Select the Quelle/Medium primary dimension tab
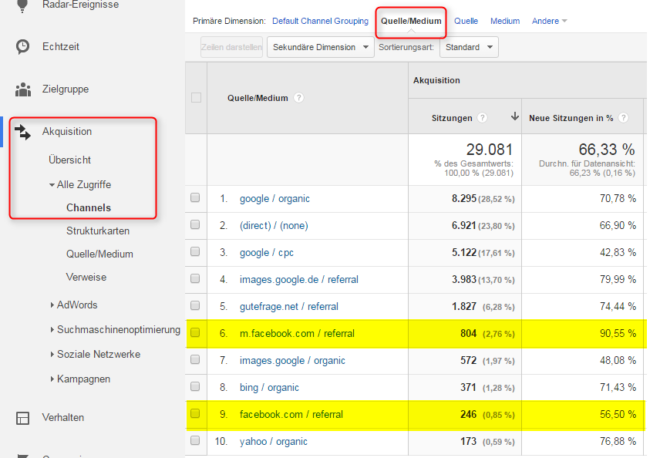The image size is (660, 458). tap(411, 21)
